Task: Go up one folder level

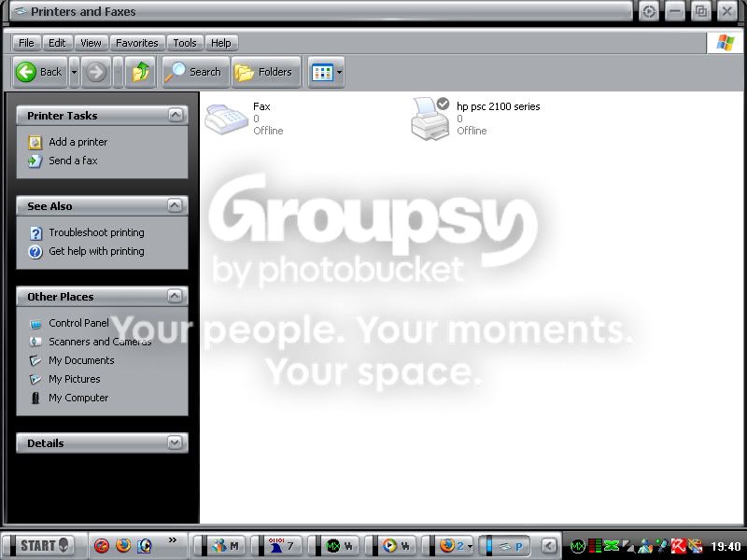Action: click(x=141, y=73)
